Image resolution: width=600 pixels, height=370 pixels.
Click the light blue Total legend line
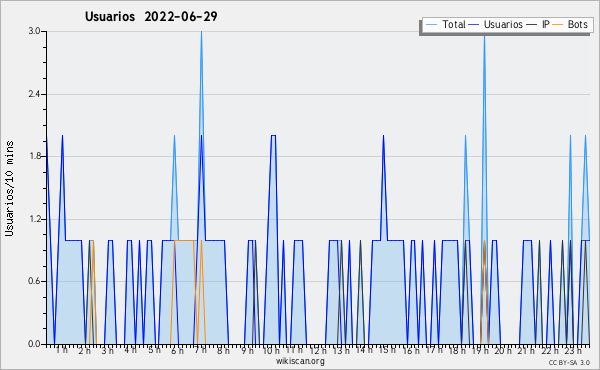point(431,24)
